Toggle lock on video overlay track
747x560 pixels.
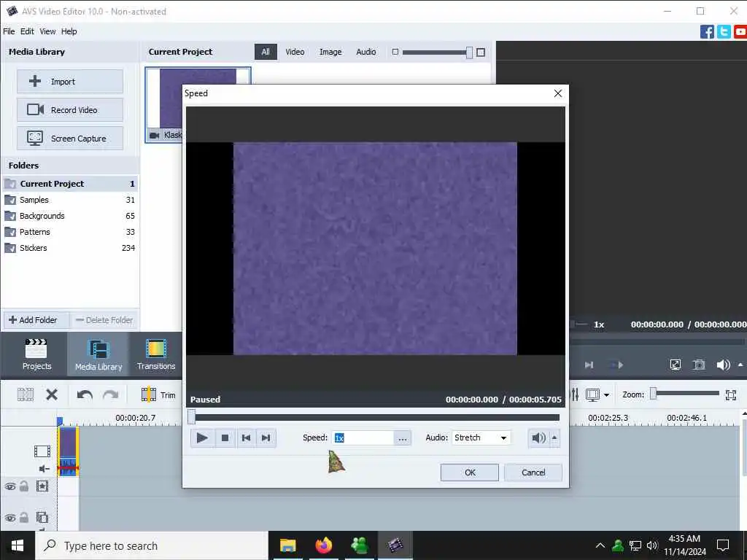pos(24,517)
